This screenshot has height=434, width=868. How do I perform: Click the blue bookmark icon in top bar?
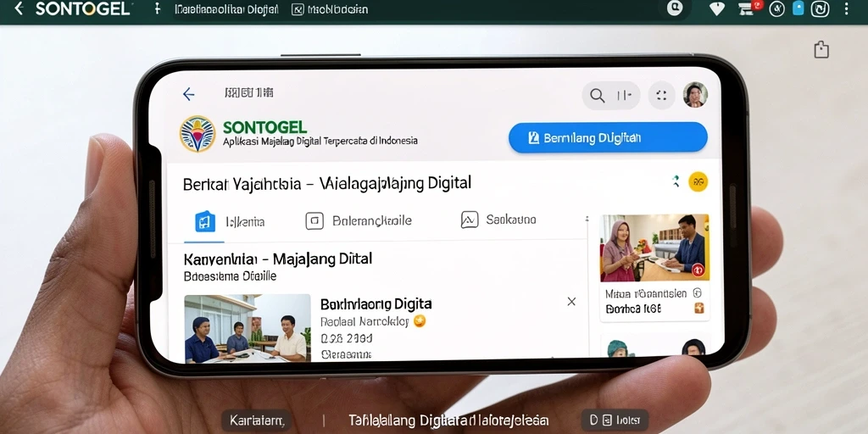coord(798,8)
